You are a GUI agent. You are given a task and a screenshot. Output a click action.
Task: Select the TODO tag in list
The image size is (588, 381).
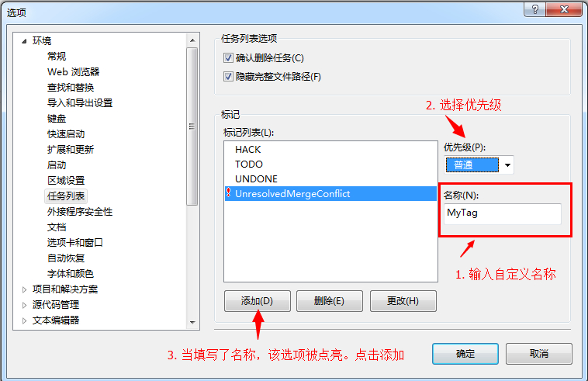249,165
